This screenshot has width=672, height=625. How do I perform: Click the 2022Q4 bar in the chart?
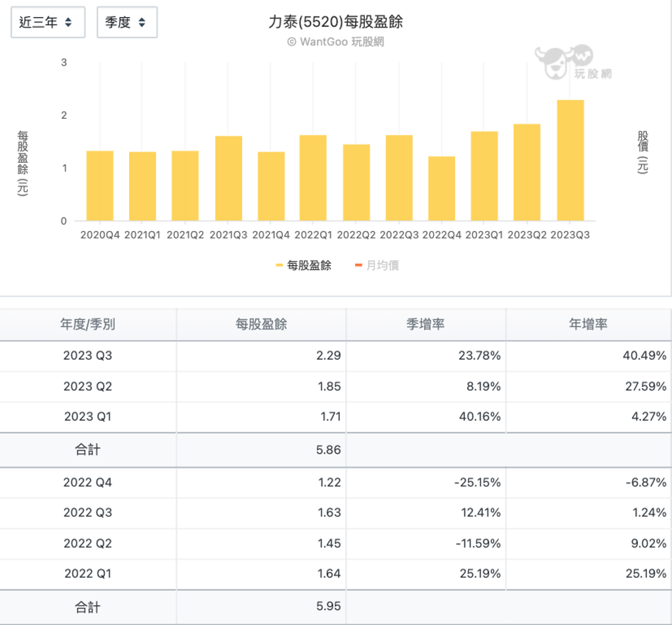(442, 188)
